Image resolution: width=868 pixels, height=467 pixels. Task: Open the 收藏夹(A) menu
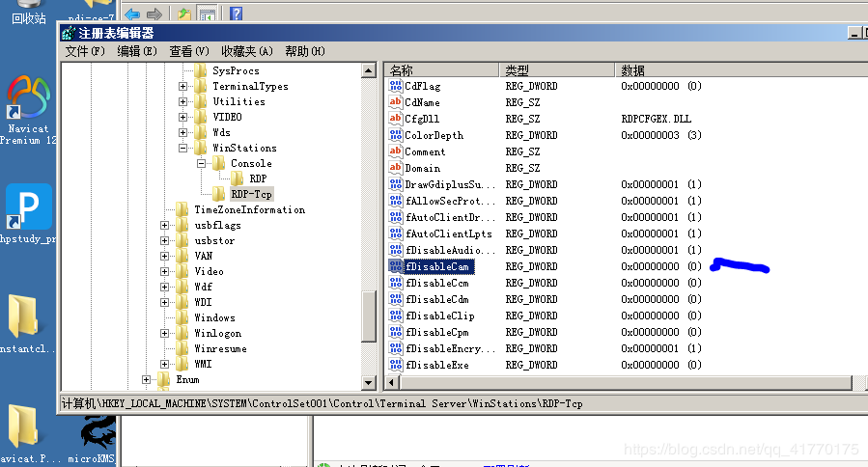247,51
